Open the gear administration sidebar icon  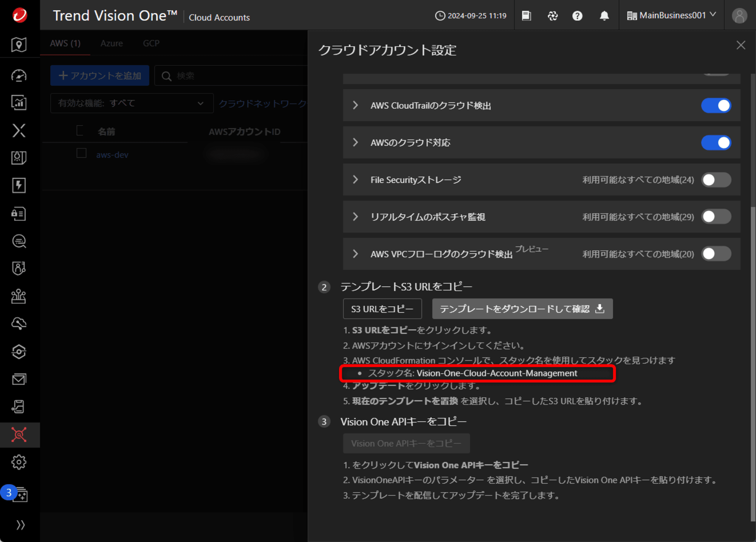pyautogui.click(x=19, y=462)
